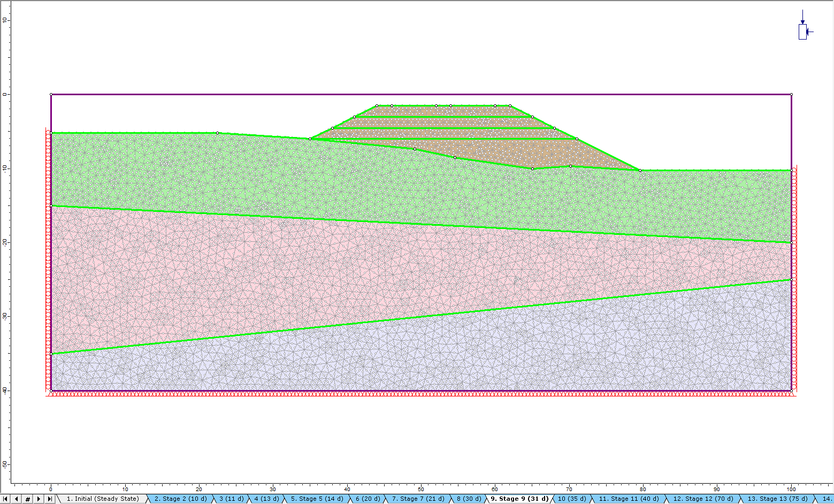Viewport: 834px width, 504px height.
Task: Click the field stress block icon
Action: click(802, 32)
